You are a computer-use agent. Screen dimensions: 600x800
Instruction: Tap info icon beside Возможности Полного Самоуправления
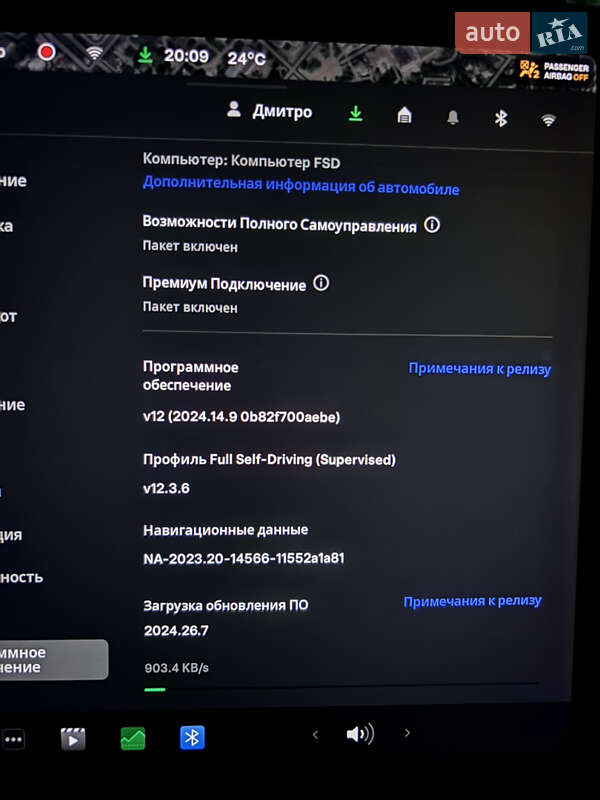(432, 224)
